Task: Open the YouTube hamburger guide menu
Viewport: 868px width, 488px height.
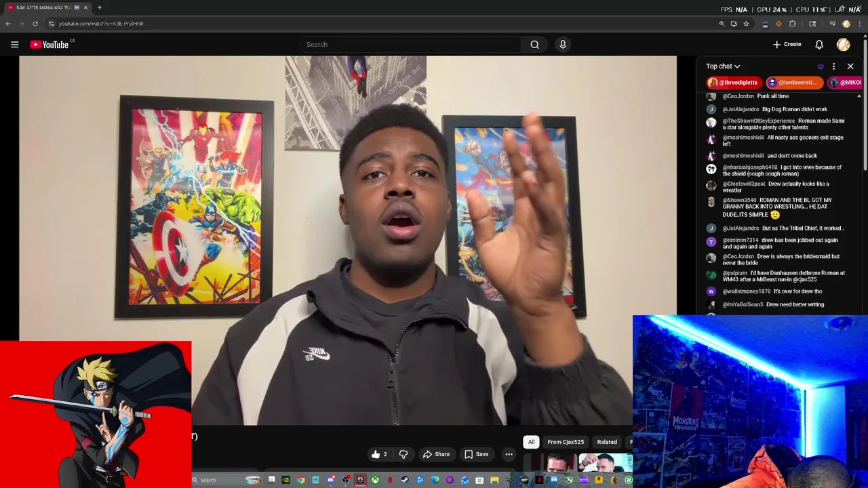Action: [x=14, y=44]
